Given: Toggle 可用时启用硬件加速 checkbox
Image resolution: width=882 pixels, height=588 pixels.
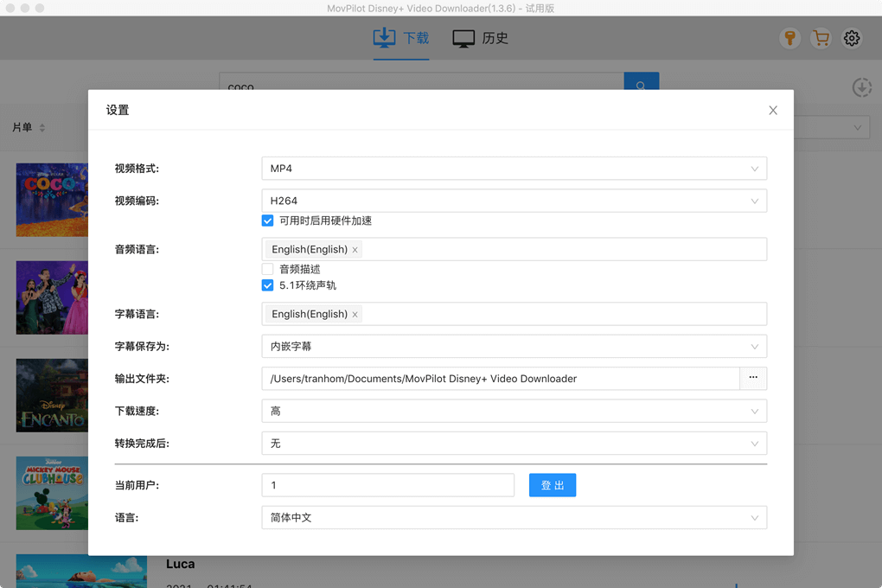Looking at the screenshot, I should [x=268, y=220].
